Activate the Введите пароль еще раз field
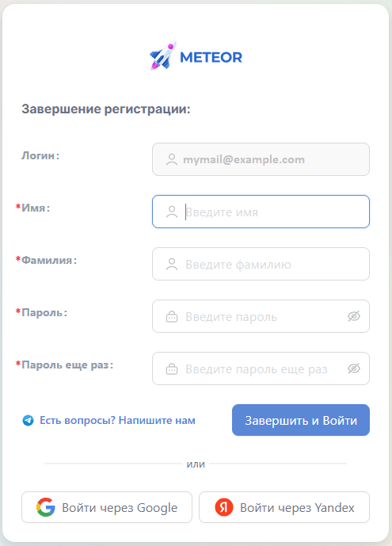Screen dimensions: 392x546 [x=261, y=368]
